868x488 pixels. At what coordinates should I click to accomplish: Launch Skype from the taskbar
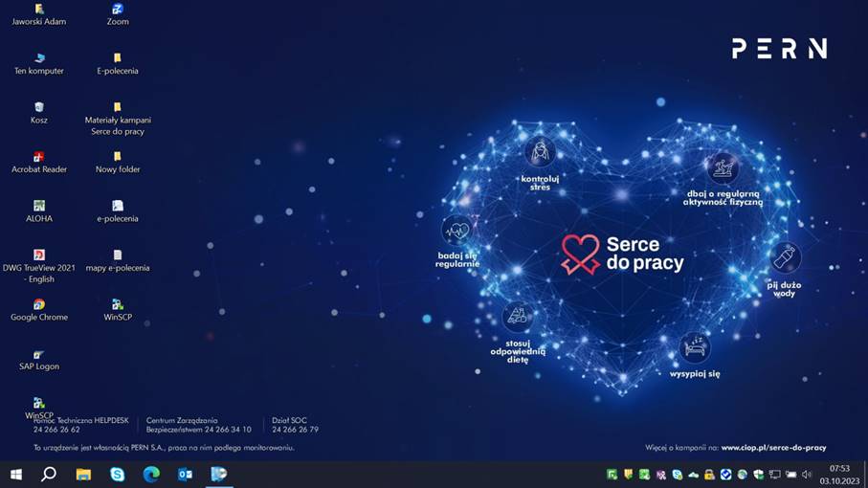(117, 474)
